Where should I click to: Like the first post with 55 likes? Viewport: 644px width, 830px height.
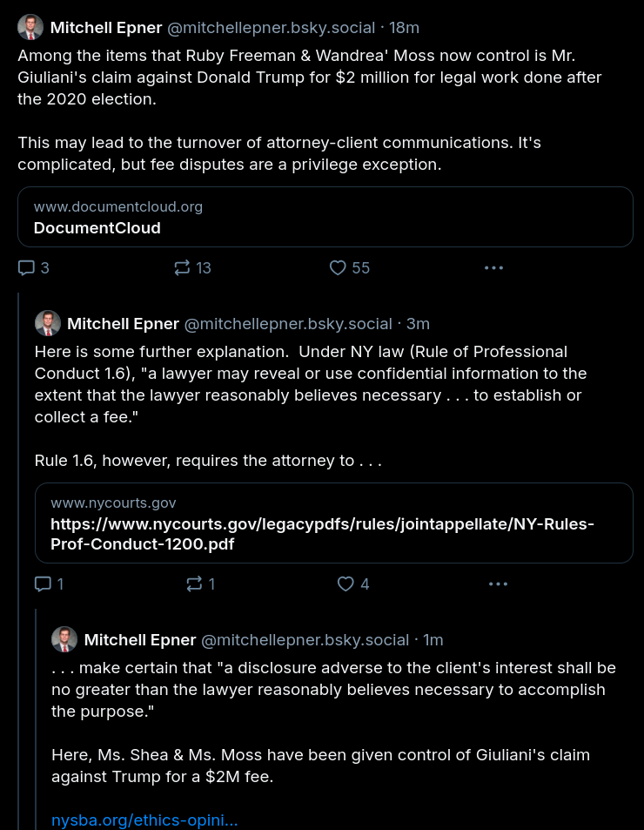339,268
